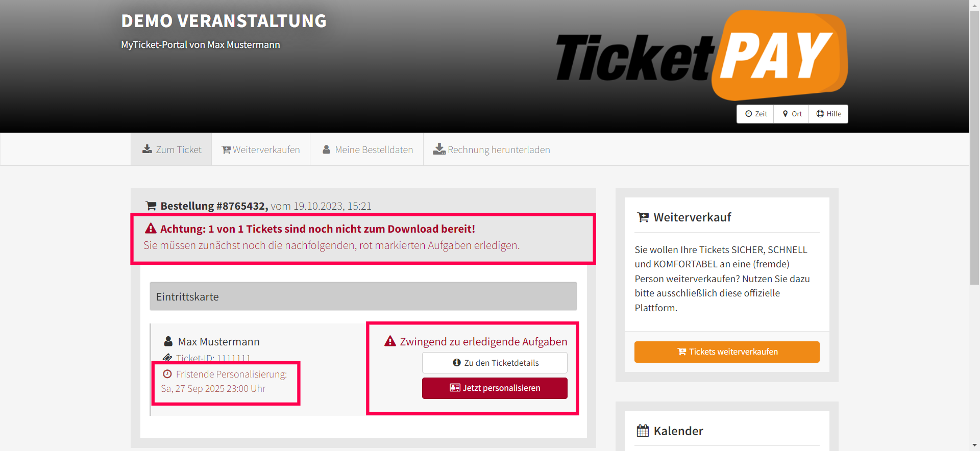Open the Hilfe help button
Viewport: 980px width, 451px height.
point(828,114)
